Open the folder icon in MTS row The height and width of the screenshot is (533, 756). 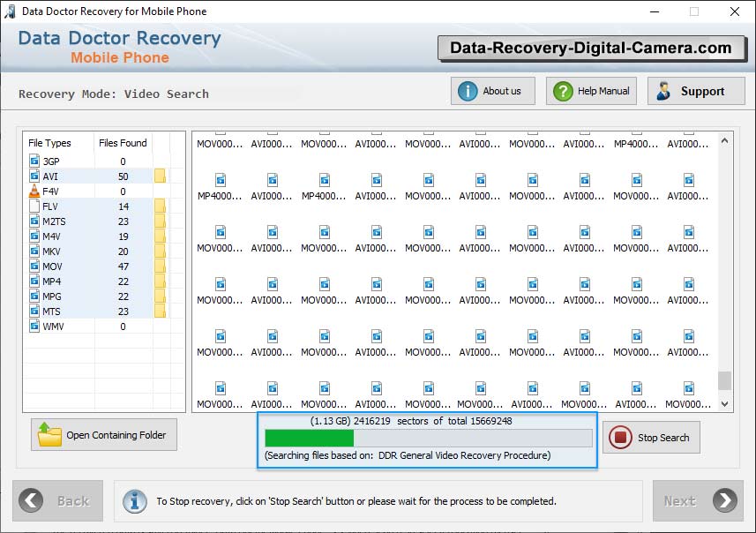(160, 311)
